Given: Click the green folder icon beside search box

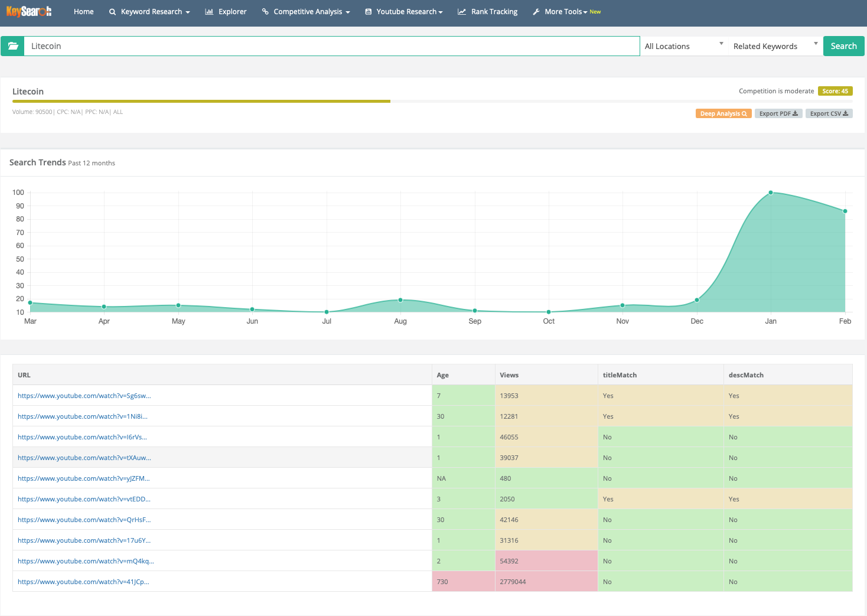Looking at the screenshot, I should point(12,46).
